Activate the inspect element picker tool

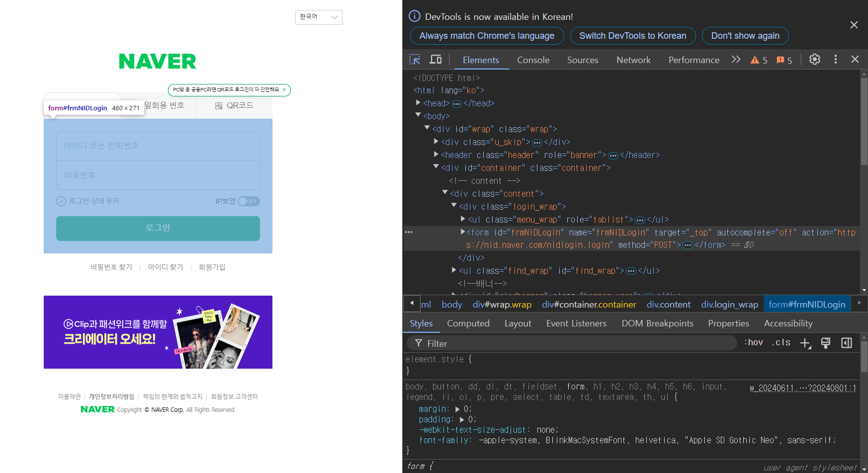coord(415,60)
